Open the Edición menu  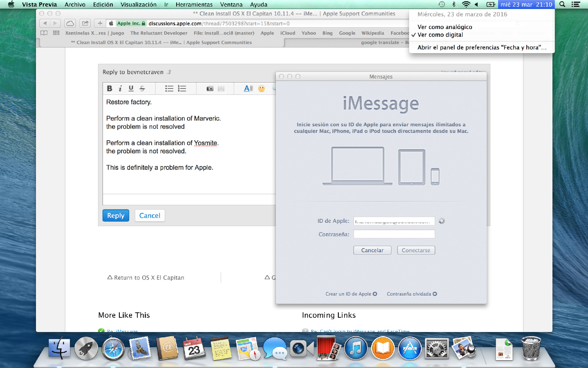103,4
